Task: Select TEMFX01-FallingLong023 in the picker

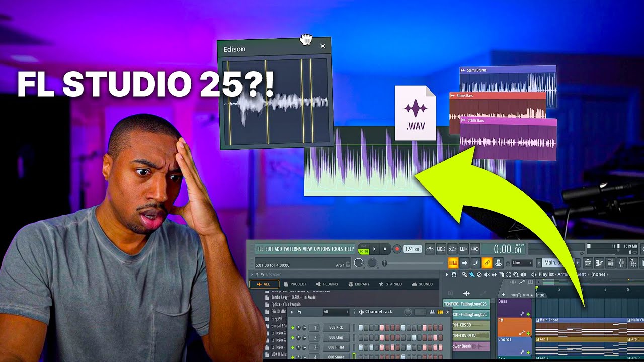Action: click(466, 304)
